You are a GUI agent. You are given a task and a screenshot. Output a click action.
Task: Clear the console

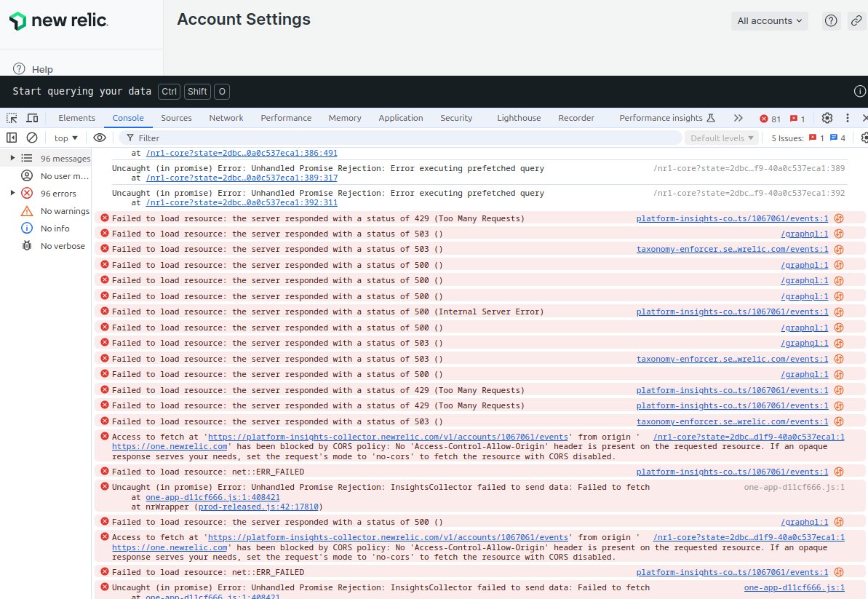32,138
